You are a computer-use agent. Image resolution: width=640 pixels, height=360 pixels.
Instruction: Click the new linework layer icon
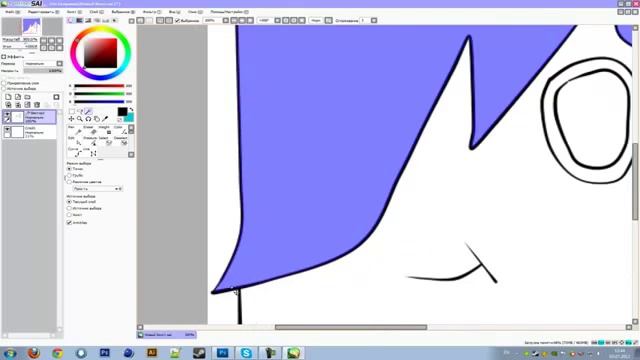click(x=18, y=97)
